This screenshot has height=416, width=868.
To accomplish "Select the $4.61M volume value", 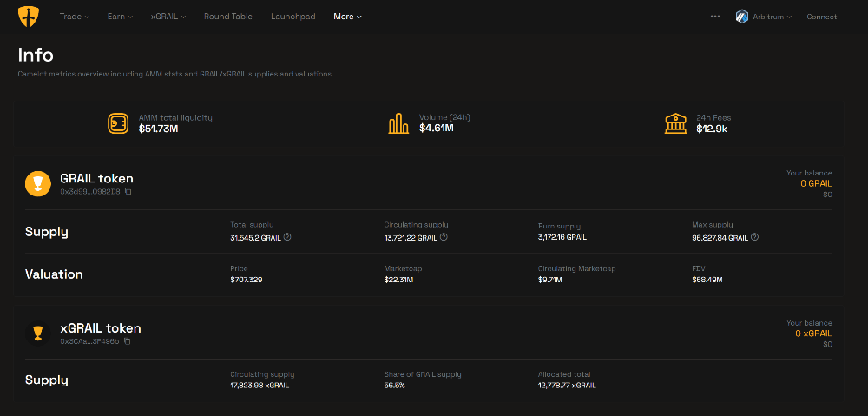I will tap(437, 129).
